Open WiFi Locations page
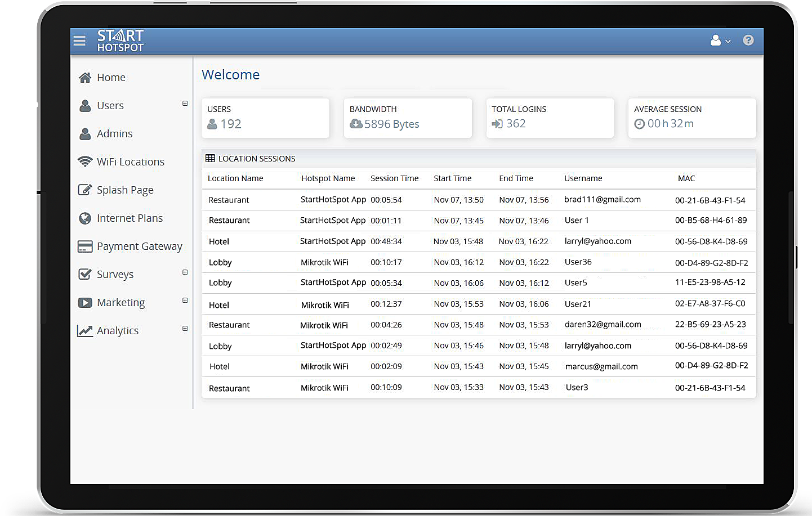The width and height of the screenshot is (812, 516). click(131, 162)
